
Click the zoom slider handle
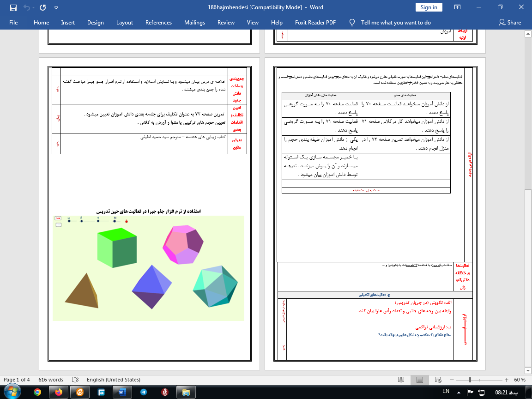click(x=470, y=380)
